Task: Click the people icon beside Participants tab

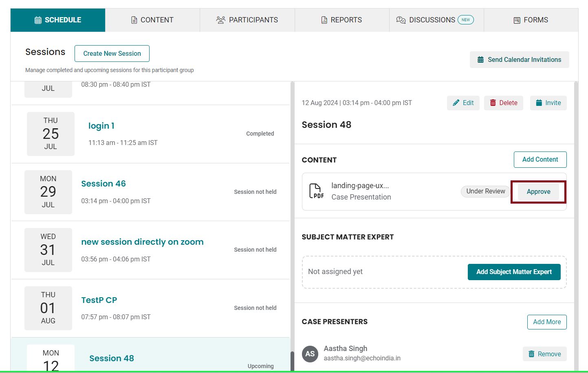Action: point(220,20)
